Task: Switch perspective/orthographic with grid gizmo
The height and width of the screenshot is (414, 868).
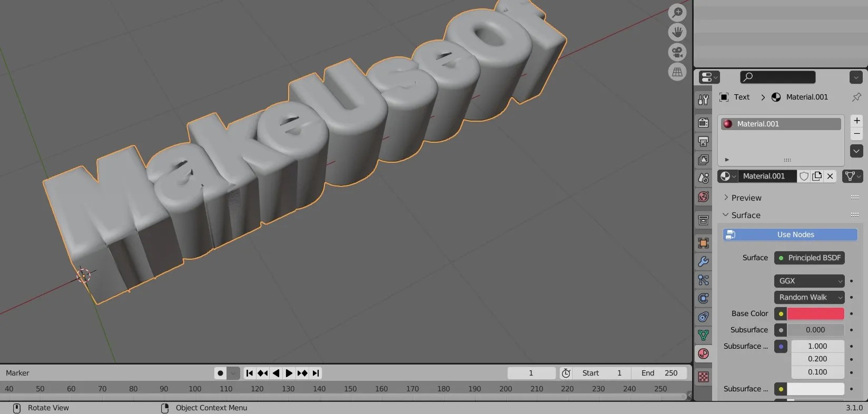Action: tap(677, 72)
